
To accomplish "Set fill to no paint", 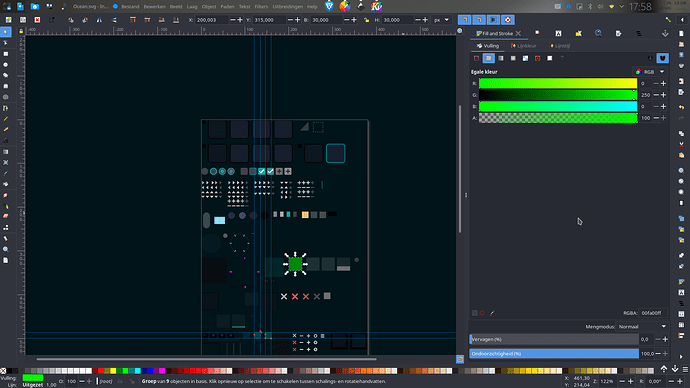I will pos(477,58).
